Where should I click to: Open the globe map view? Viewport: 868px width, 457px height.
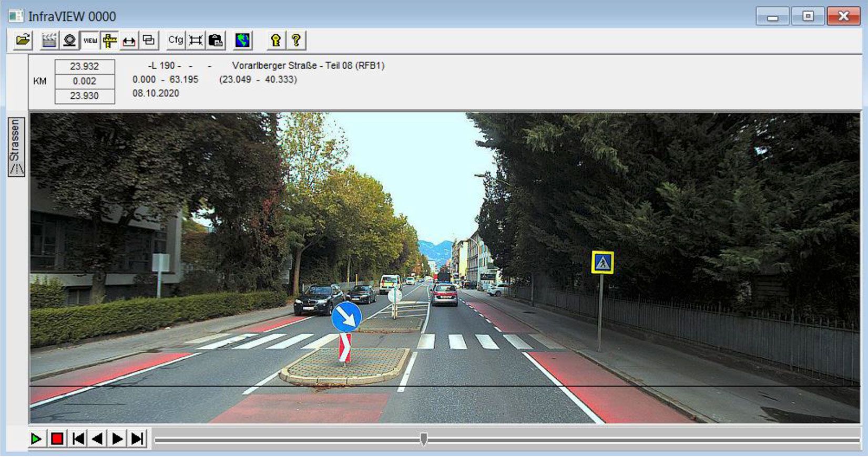242,40
